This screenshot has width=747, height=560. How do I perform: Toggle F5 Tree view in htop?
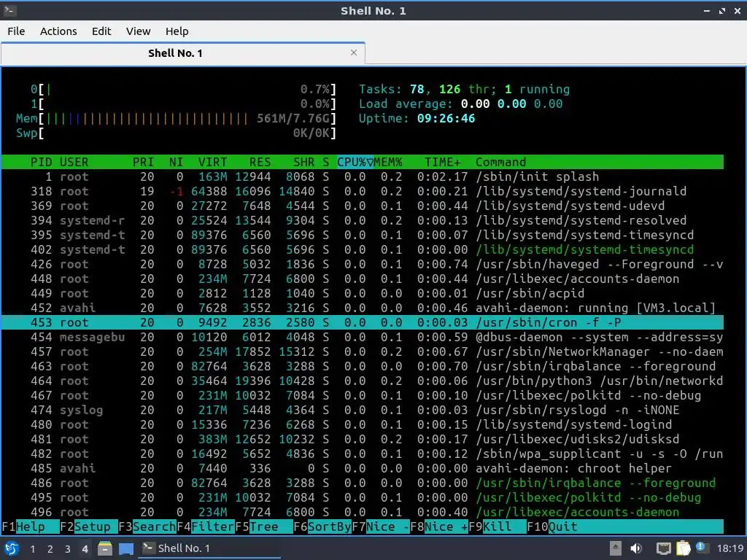[264, 526]
